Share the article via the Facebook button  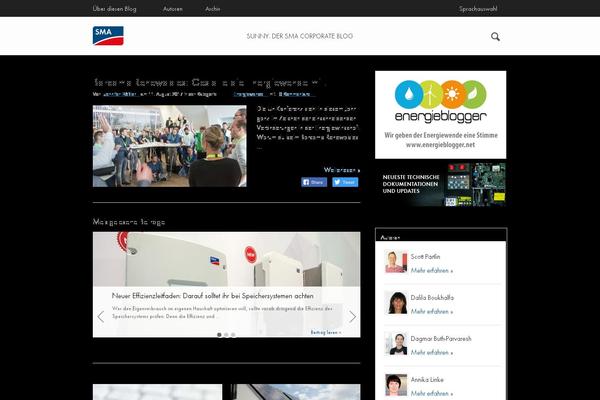point(314,182)
